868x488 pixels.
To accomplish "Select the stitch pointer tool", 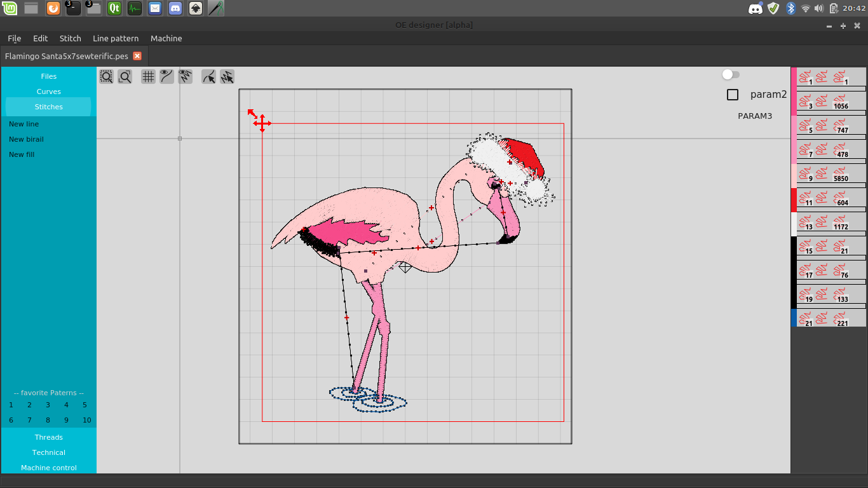I will coord(227,77).
